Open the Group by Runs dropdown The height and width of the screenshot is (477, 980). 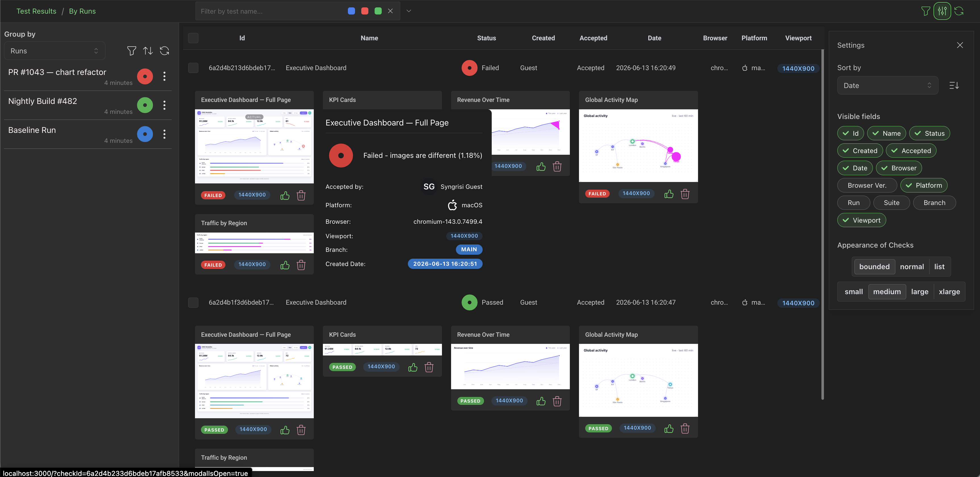click(x=54, y=51)
